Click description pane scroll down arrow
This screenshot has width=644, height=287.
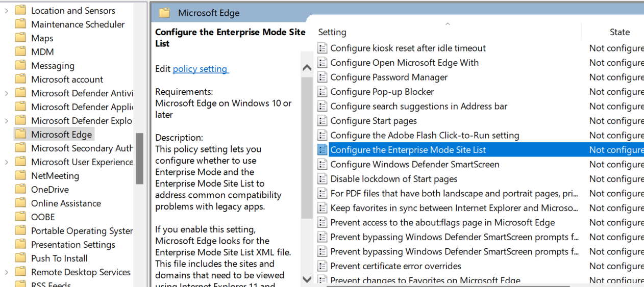point(307,279)
